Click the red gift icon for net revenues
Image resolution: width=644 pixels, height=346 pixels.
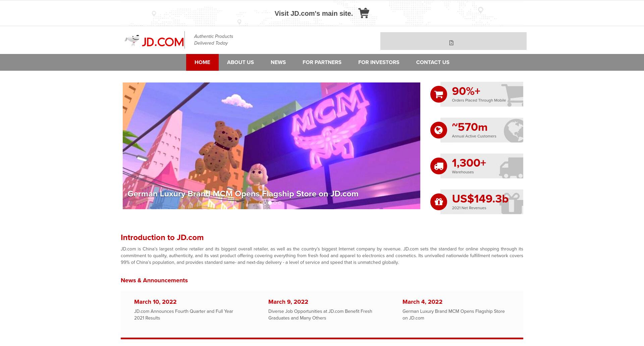(x=439, y=202)
